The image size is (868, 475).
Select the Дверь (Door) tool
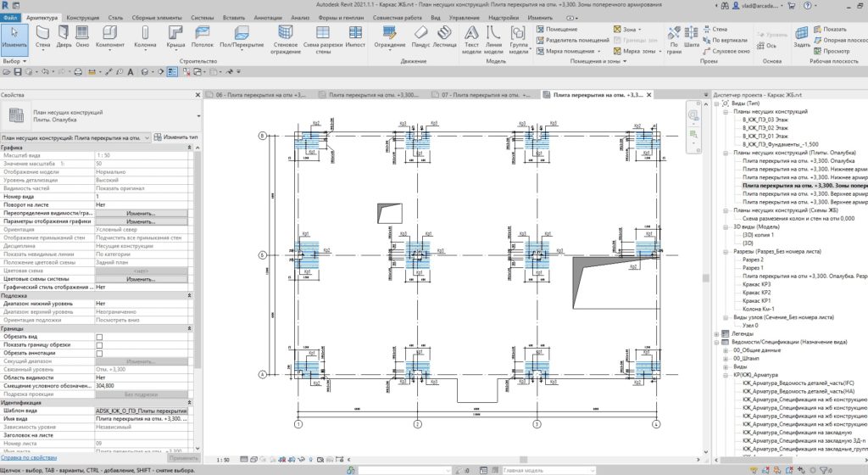point(64,35)
